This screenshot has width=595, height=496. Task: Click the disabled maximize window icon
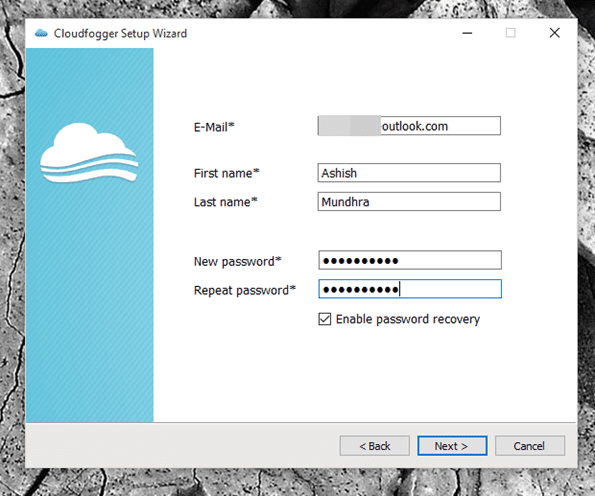pos(510,33)
